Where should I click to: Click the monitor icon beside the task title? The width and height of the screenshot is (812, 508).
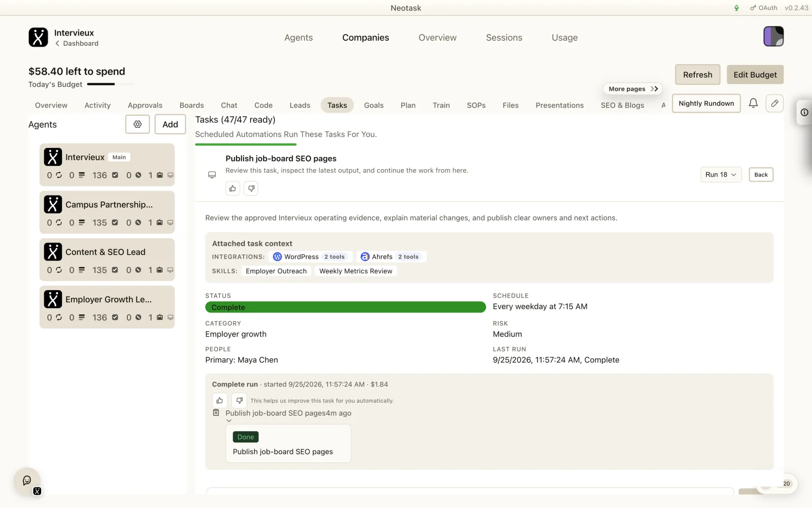tap(212, 175)
